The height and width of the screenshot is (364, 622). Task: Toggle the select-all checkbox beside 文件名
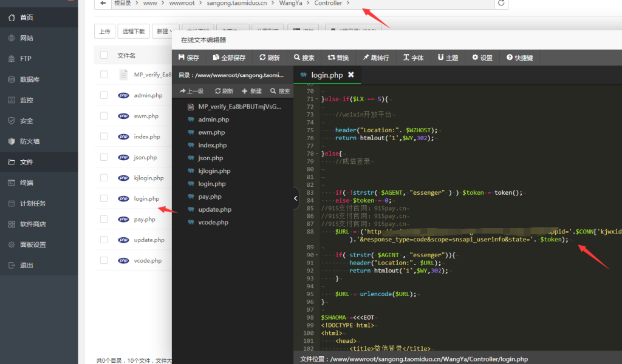click(104, 55)
